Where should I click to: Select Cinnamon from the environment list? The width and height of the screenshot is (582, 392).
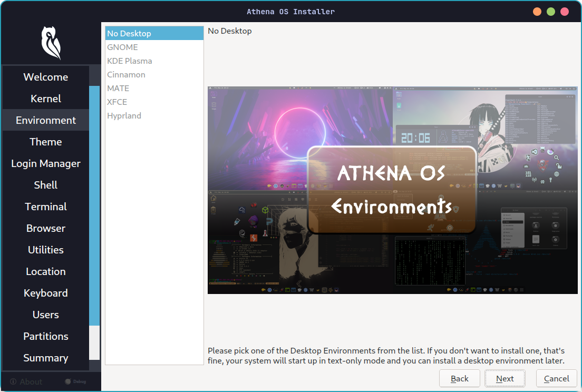click(x=126, y=74)
